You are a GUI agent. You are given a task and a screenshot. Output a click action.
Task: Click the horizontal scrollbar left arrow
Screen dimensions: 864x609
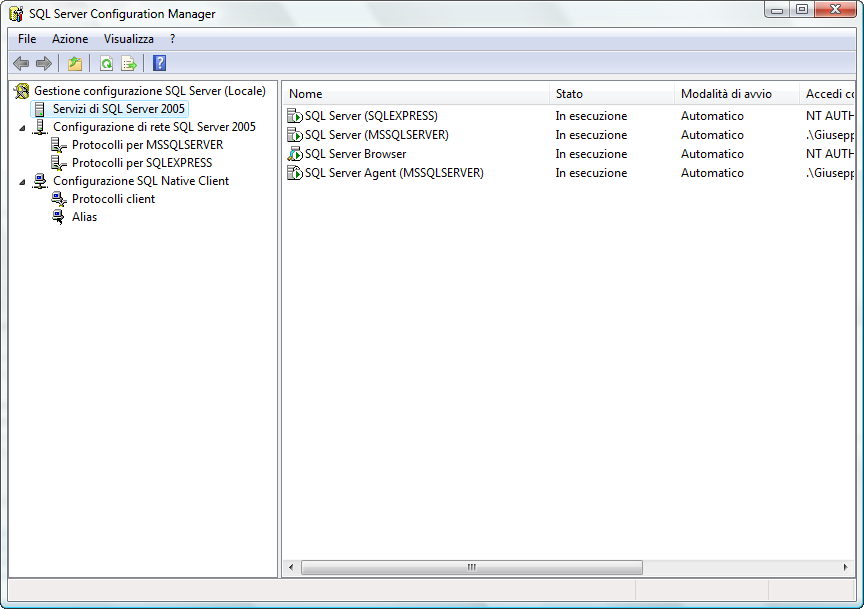[x=291, y=567]
